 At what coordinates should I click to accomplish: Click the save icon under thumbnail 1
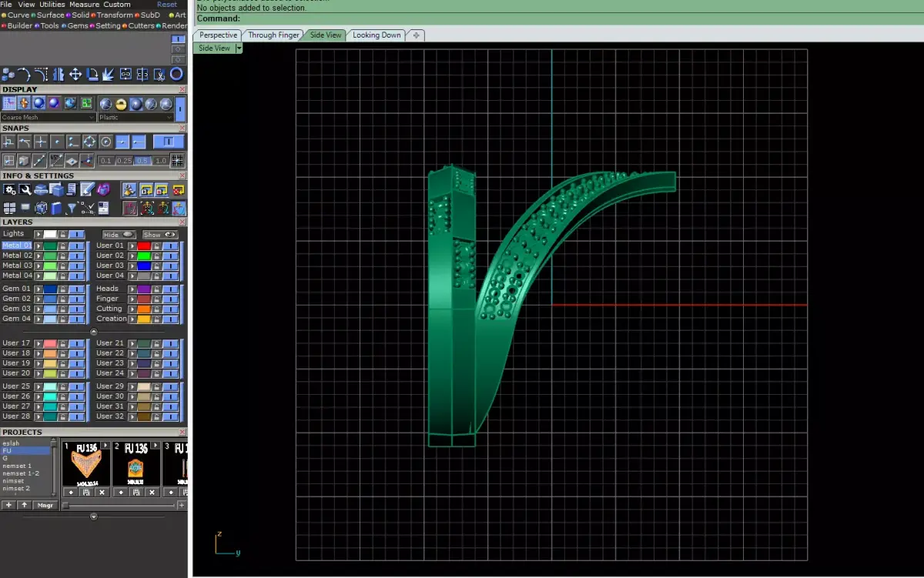point(86,492)
